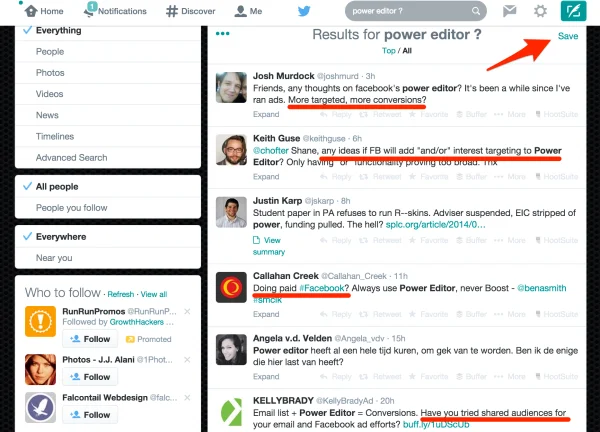This screenshot has height=432, width=600.
Task: Select the Everything filter
Action: [x=108, y=30]
